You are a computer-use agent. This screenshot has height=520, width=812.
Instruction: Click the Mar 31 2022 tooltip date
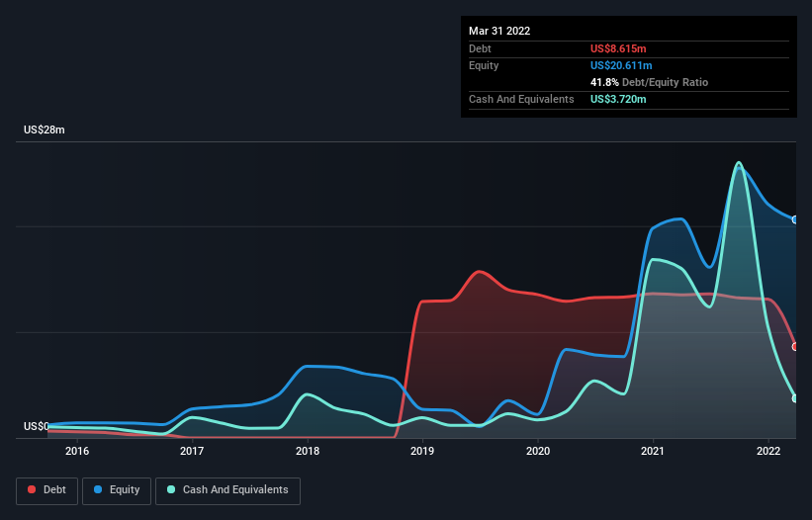click(499, 31)
